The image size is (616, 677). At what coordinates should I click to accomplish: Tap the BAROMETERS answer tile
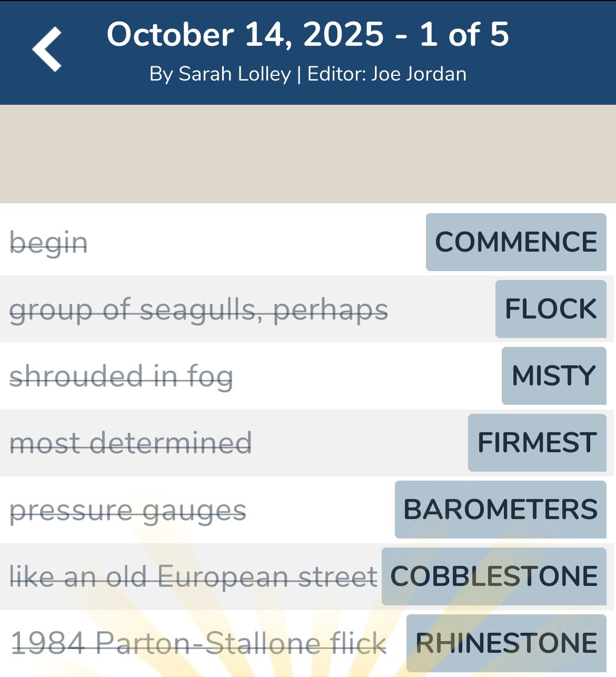(501, 510)
